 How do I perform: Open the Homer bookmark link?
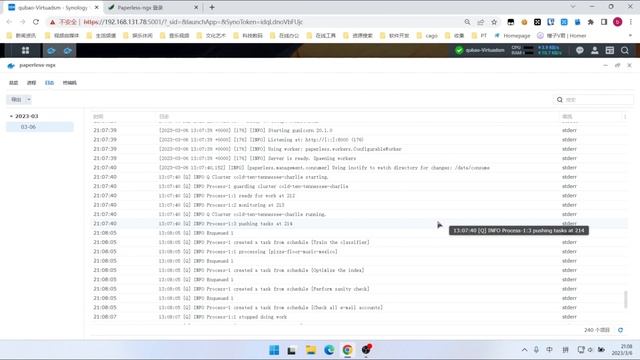point(562,36)
